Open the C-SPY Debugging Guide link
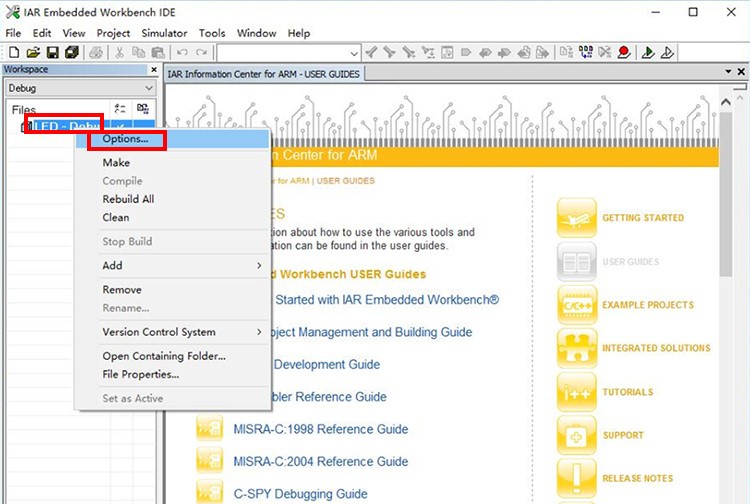The width and height of the screenshot is (750, 504). (x=300, y=494)
